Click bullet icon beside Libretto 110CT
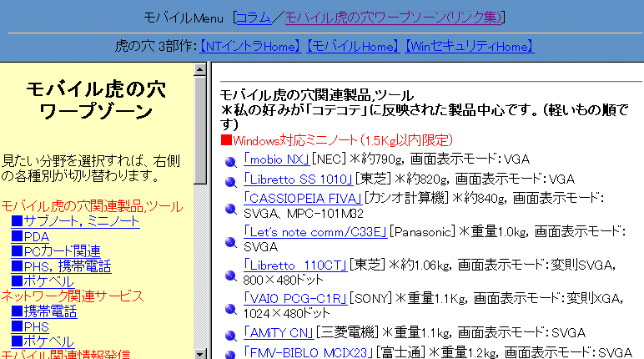This screenshot has height=359, width=644. [231, 276]
